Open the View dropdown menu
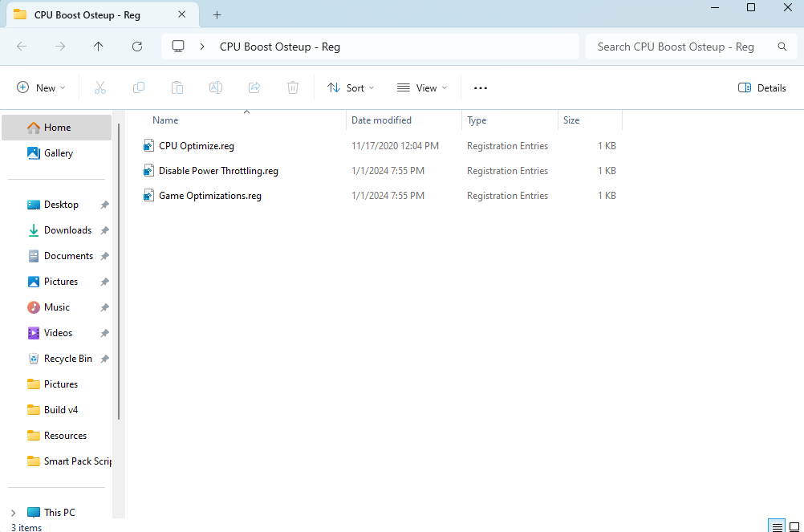This screenshot has width=804, height=532. [422, 87]
